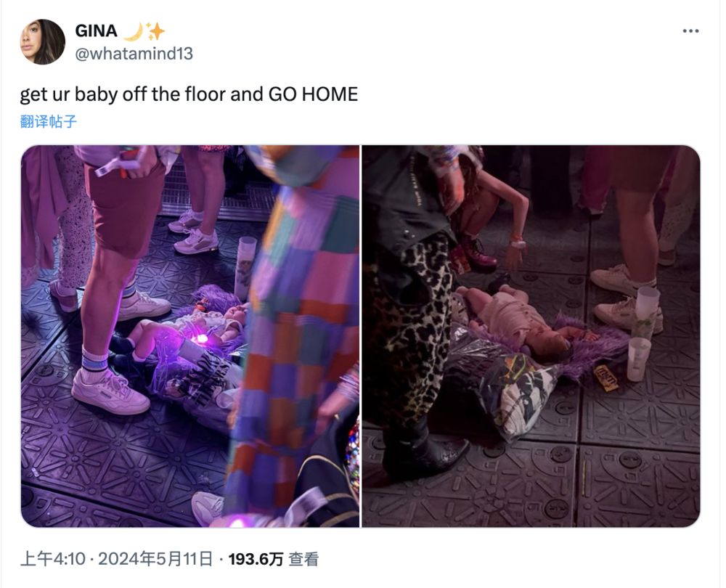Click the crescent moon emoji beside GINA

[x=133, y=31]
